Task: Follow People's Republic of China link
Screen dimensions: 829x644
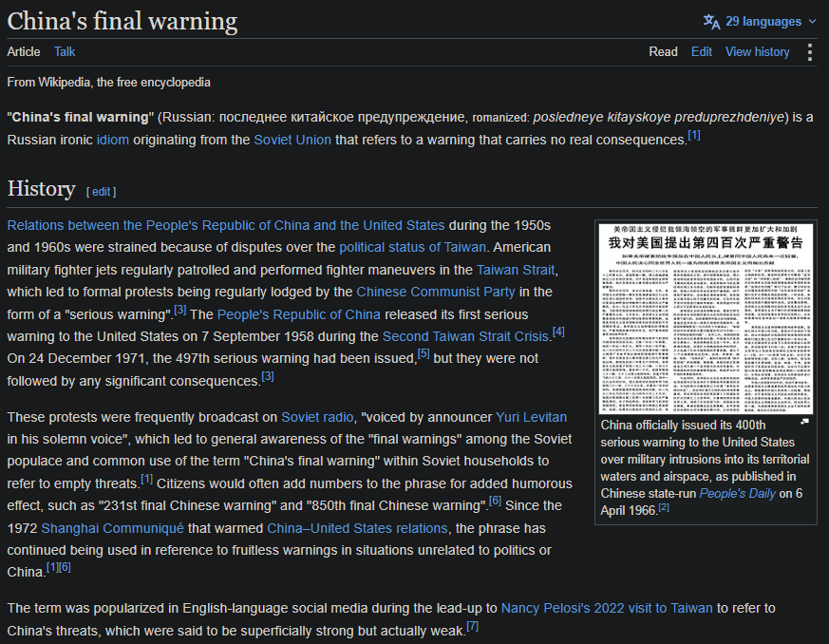Action: [299, 314]
